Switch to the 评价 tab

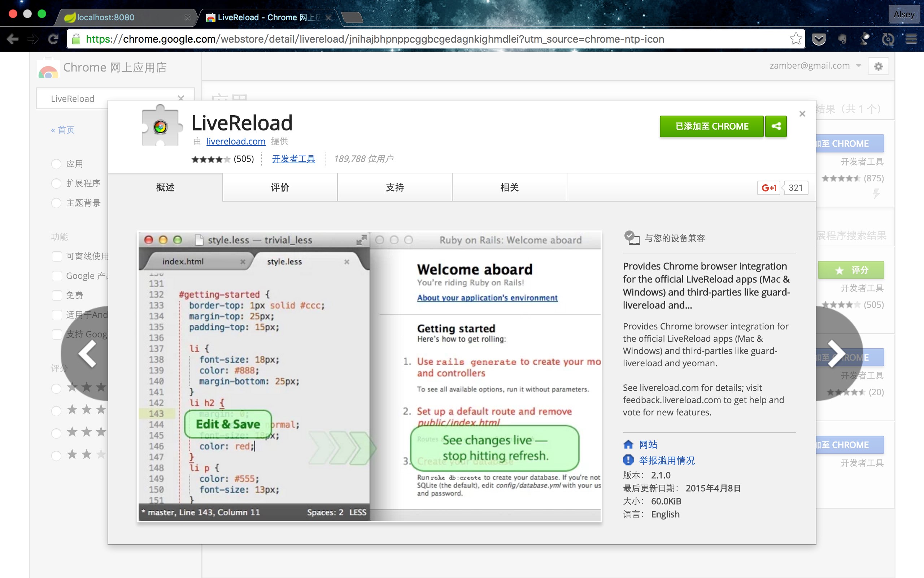pos(280,187)
